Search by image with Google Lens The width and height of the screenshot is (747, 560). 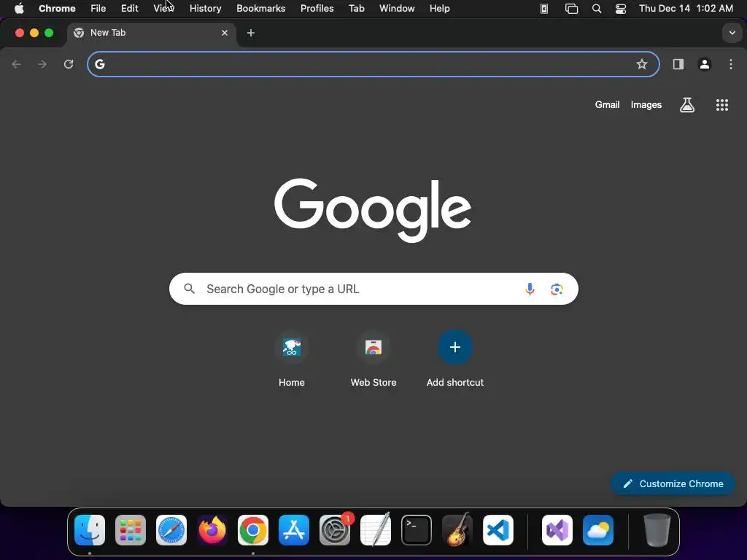[x=557, y=289]
